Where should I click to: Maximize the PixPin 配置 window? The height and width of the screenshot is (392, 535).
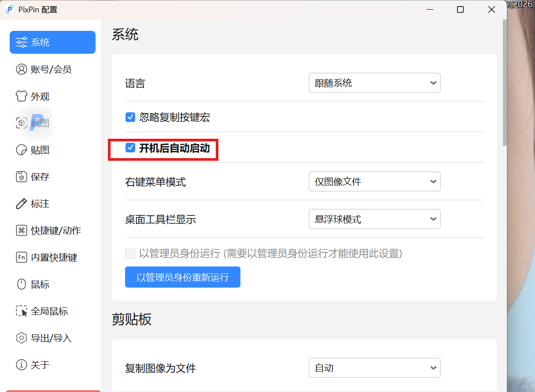tap(460, 9)
